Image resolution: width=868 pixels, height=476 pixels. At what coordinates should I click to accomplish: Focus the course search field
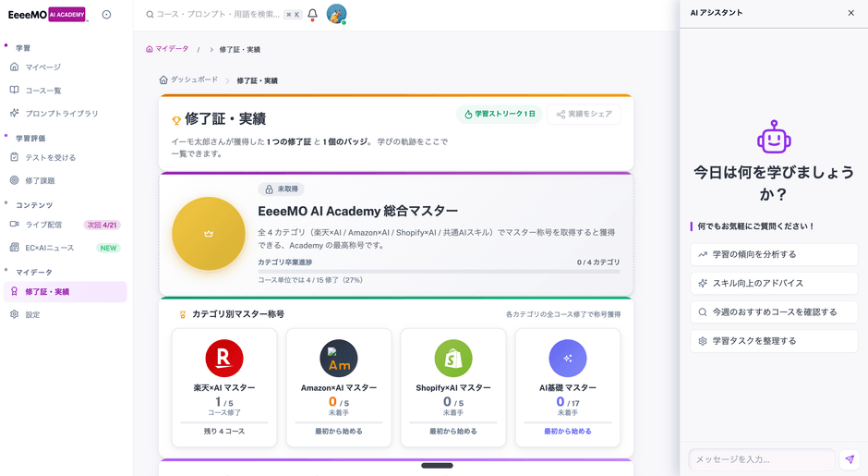click(x=223, y=15)
